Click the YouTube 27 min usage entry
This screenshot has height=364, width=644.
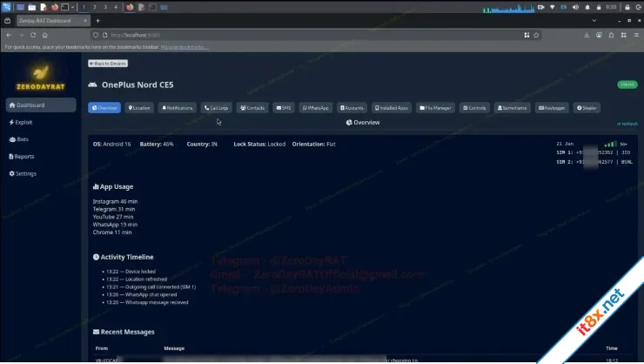coord(113,217)
